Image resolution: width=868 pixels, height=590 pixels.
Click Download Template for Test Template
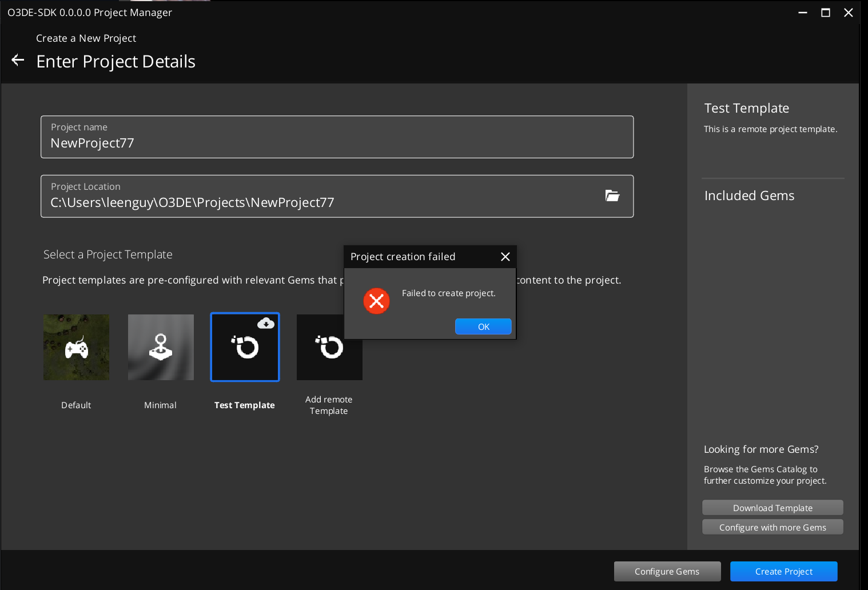click(x=773, y=507)
